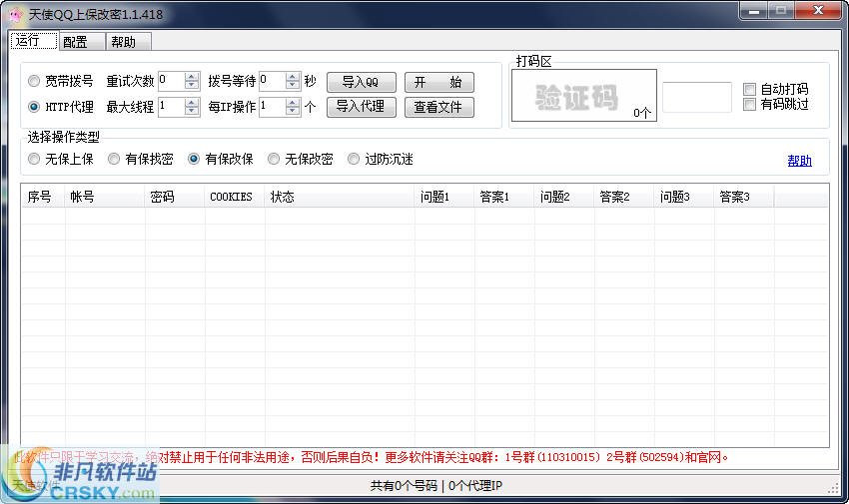Click the 答案1 column header
Screen dimensions: 849x504
504,197
